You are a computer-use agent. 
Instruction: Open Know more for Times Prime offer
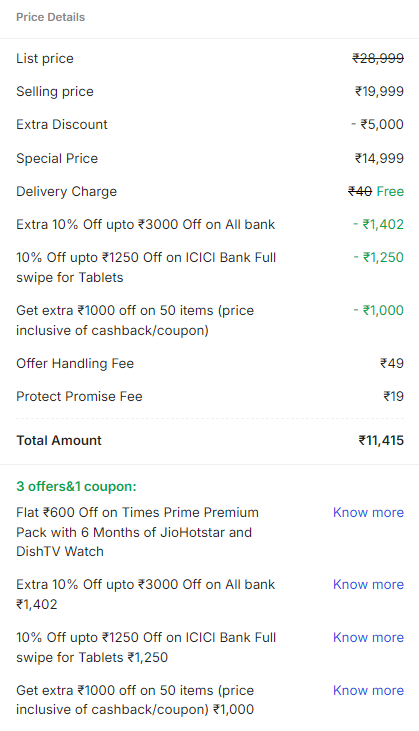(x=368, y=512)
